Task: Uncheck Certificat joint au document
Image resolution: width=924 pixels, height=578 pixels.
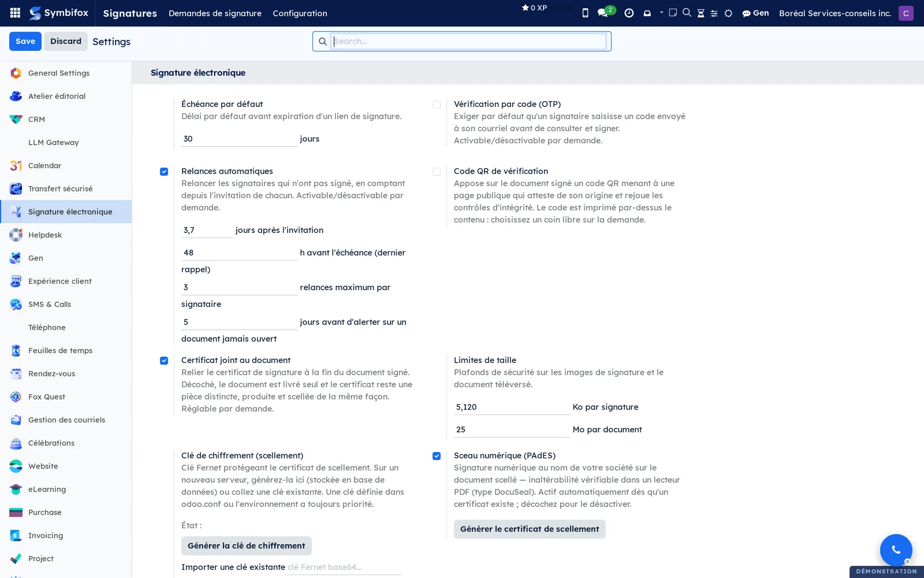Action: [164, 361]
